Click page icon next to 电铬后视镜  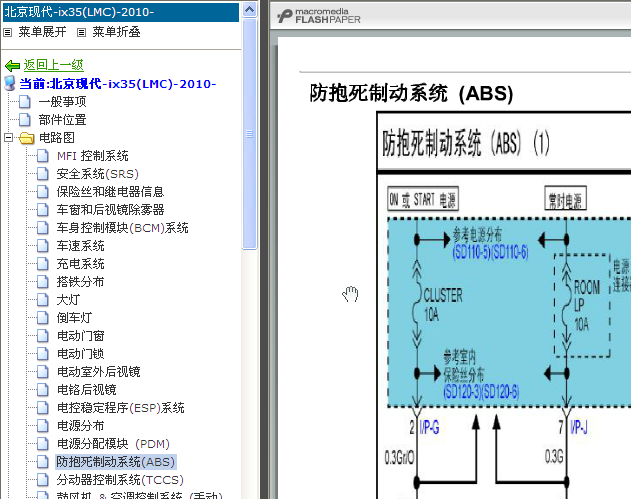point(43,390)
